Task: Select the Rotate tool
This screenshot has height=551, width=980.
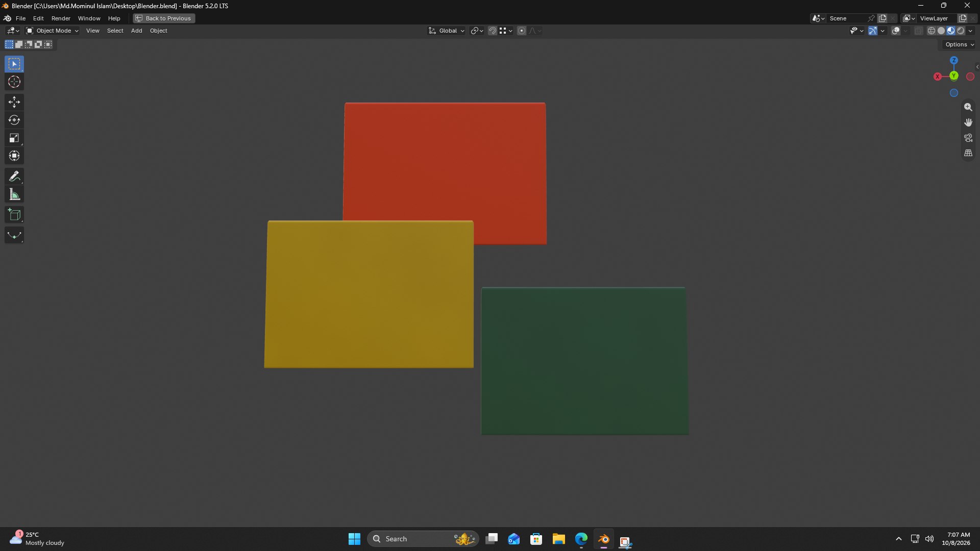Action: coord(14,120)
